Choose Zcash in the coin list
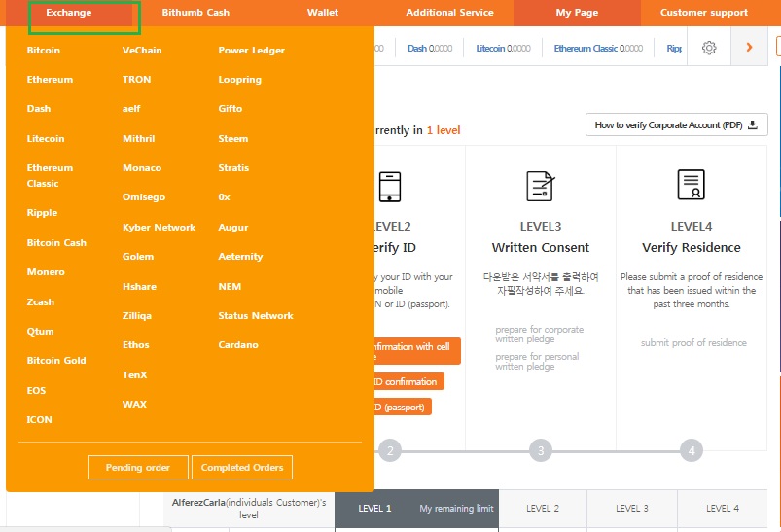 (40, 301)
